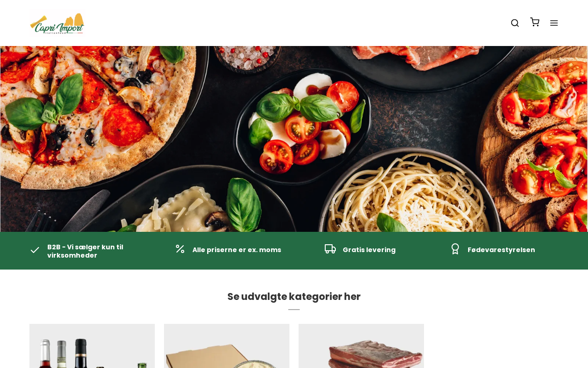Screen dimensions: 588x368
Task: Click 'Alle priserne er ex. moms' text
Action: click(237, 250)
